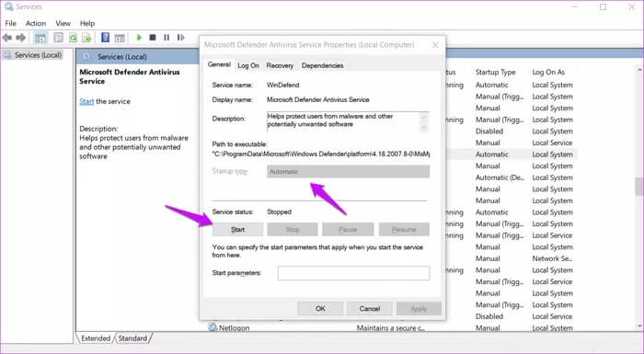644x354 pixels.
Task: Click the 'Start the service' link
Action: click(86, 101)
